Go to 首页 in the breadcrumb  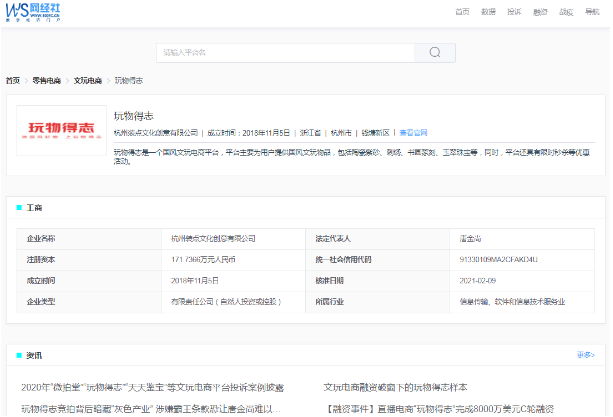point(13,81)
